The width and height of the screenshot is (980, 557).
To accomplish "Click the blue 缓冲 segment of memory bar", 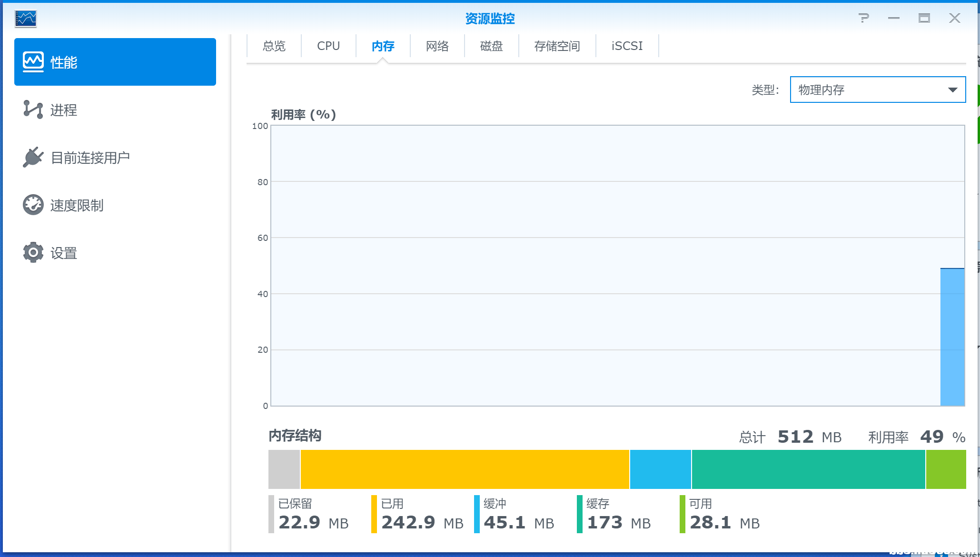I will tap(661, 469).
